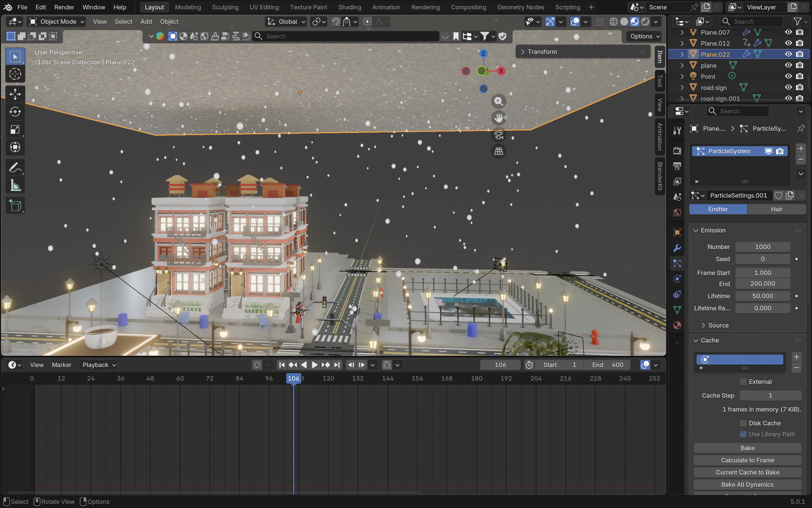This screenshot has height=508, width=812.
Task: Open the Modifiers properties tab icon
Action: pos(677,248)
